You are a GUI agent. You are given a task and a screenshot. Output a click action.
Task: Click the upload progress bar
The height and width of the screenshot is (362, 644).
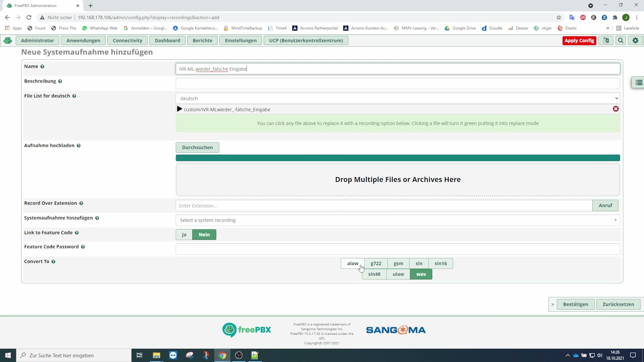coord(397,158)
